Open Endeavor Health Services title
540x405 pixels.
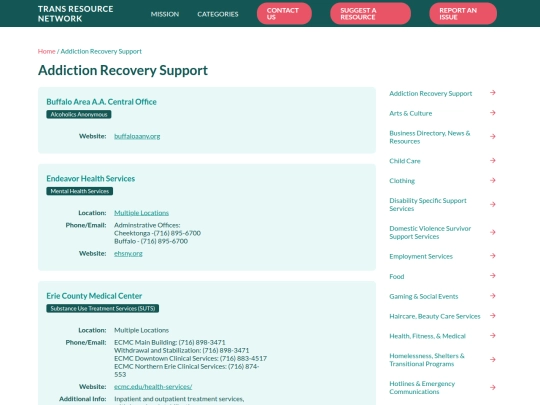point(91,179)
